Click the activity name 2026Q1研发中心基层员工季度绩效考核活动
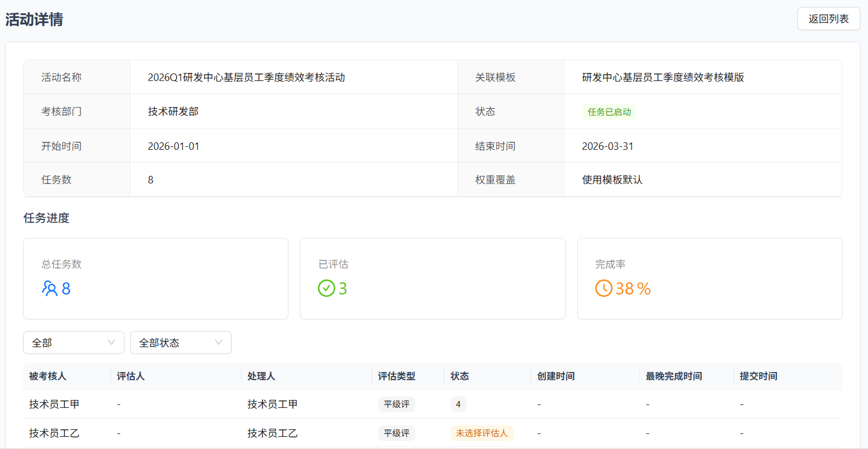Viewport: 868px width, 449px height. 246,78
